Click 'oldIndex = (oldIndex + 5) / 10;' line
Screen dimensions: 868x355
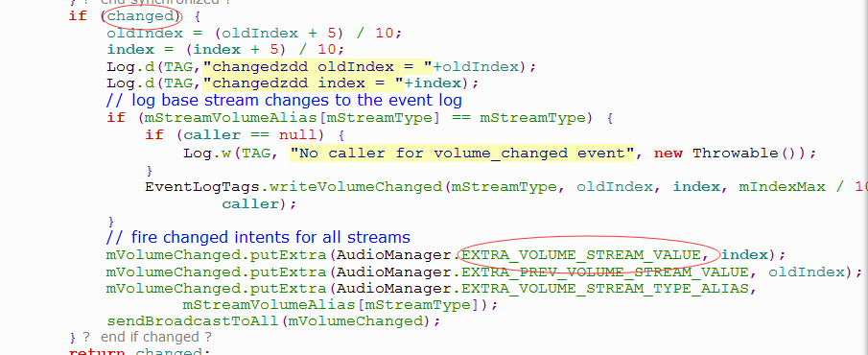pos(254,33)
